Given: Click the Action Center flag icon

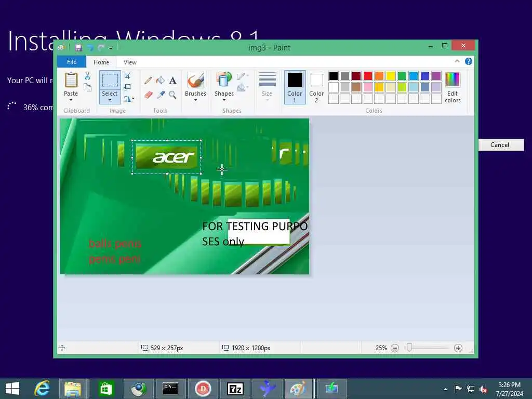Looking at the screenshot, I should 458,389.
